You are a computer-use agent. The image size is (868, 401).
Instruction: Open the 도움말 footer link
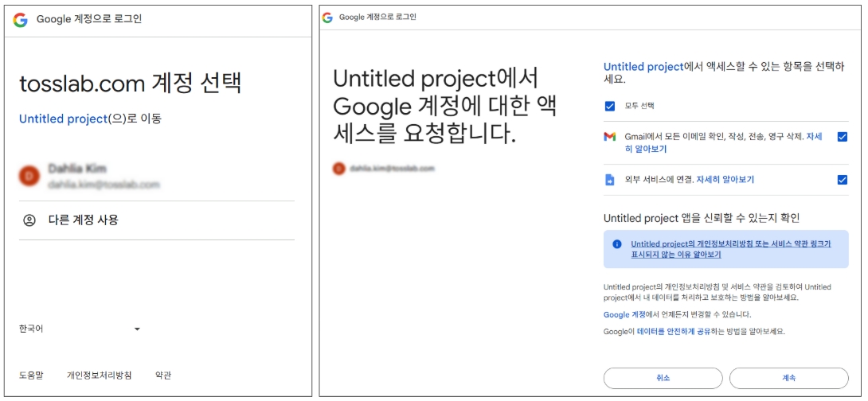coord(31,375)
